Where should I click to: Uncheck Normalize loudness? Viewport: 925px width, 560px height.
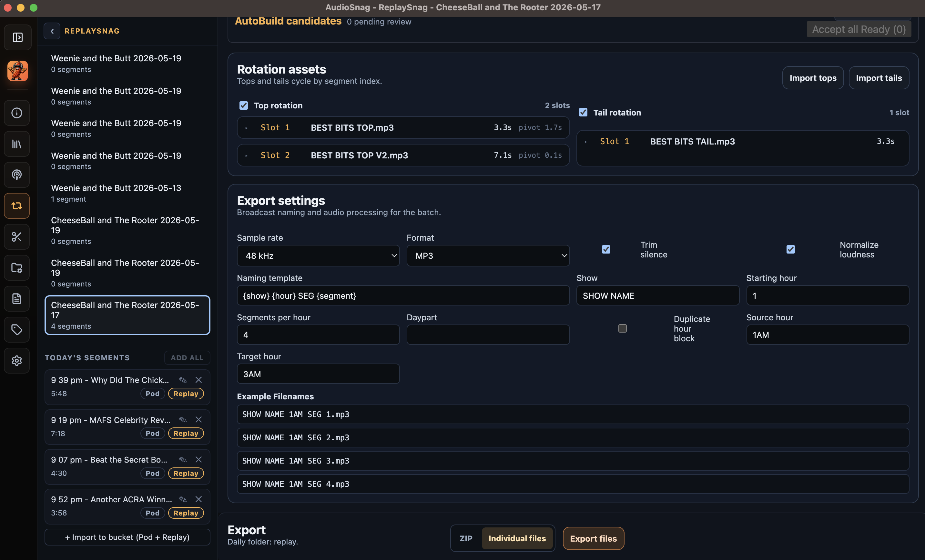[x=791, y=249]
